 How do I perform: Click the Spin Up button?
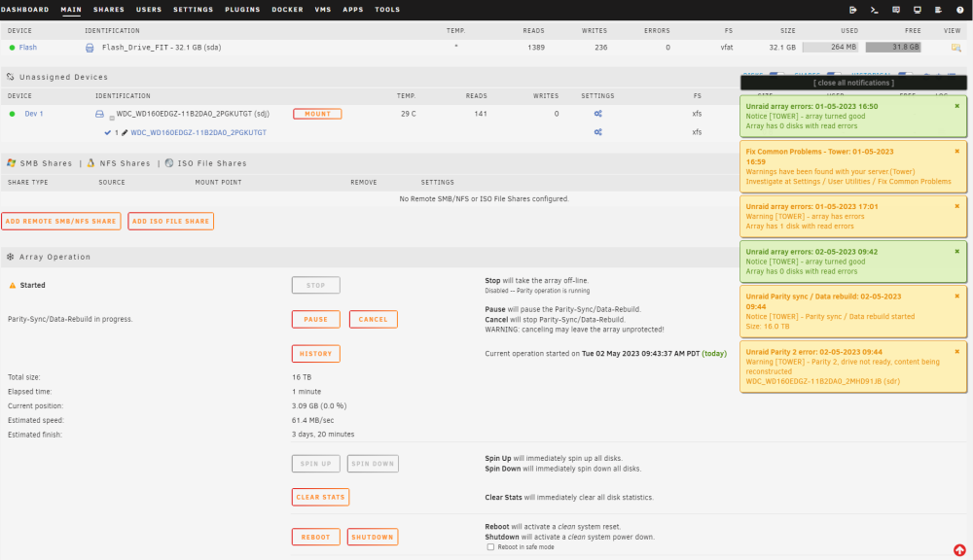click(x=316, y=464)
